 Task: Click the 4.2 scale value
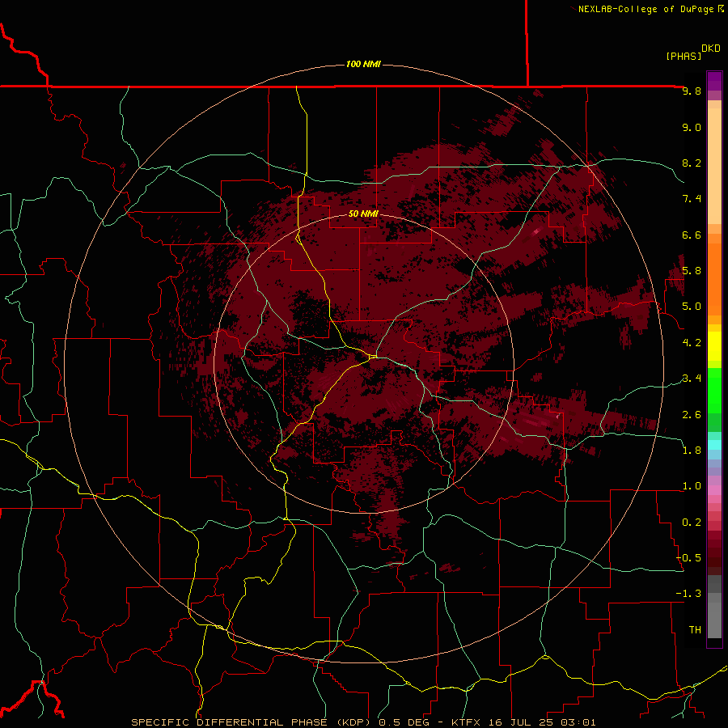692,343
